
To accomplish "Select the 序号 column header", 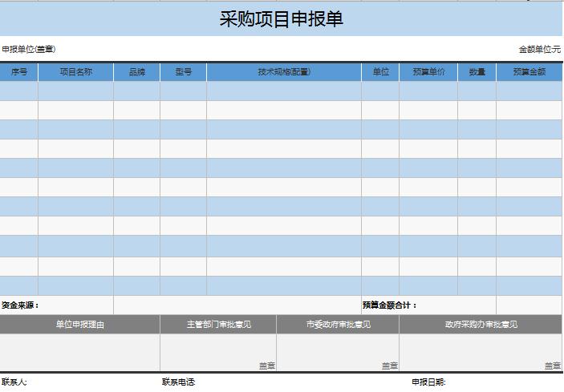I will tap(19, 72).
